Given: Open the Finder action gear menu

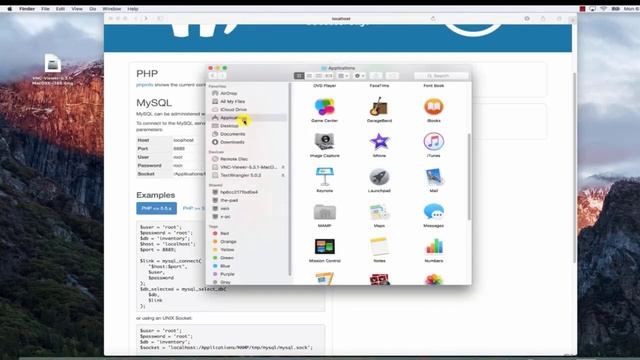Looking at the screenshot, I should [360, 76].
